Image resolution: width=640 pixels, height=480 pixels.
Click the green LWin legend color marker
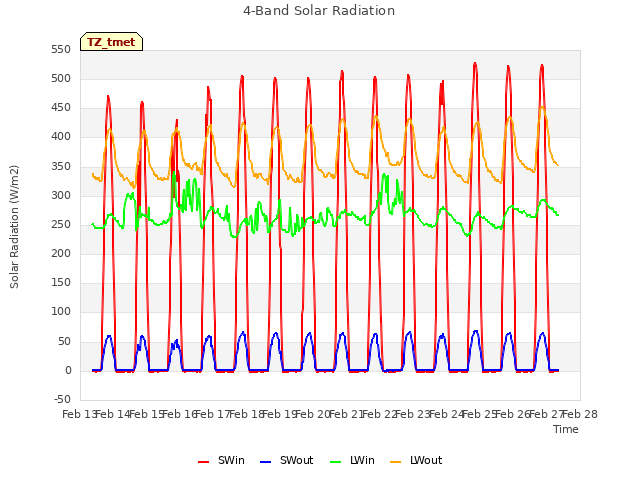[335, 462]
